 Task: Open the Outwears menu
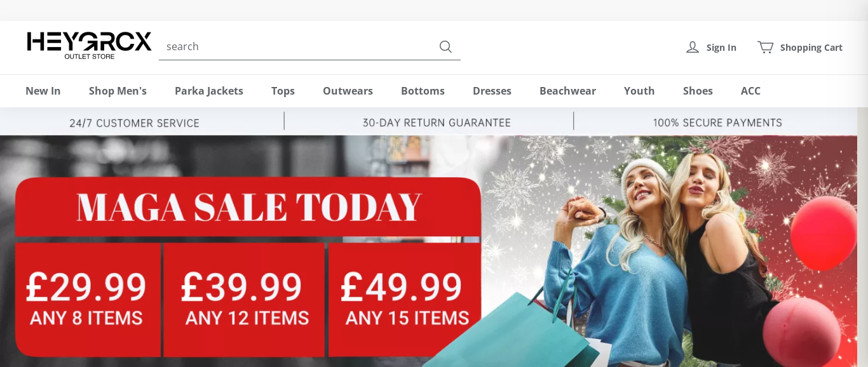pos(348,91)
